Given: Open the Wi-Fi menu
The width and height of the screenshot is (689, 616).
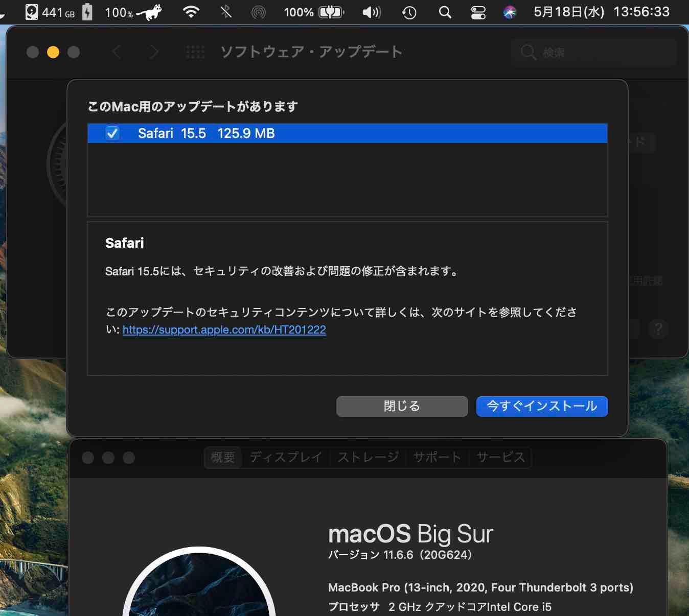Looking at the screenshot, I should [x=191, y=12].
